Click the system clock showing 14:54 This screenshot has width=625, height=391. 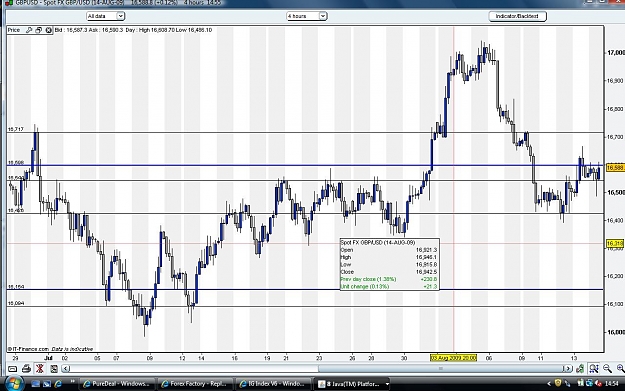[612, 384]
